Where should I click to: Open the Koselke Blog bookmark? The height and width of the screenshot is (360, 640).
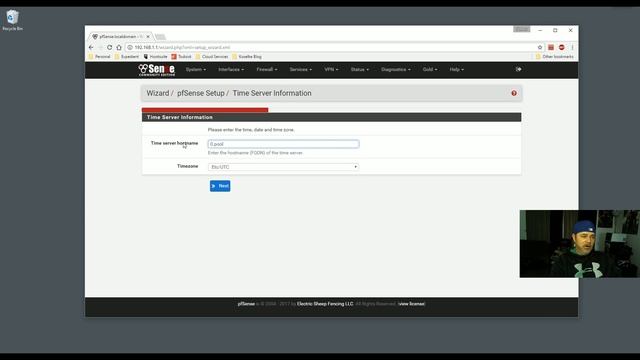coord(247,57)
